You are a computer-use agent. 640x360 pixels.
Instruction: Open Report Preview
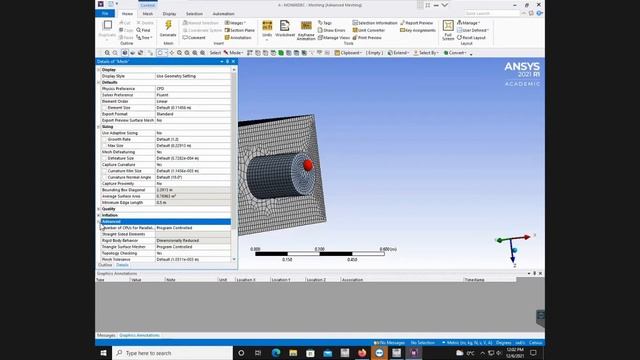pos(416,23)
